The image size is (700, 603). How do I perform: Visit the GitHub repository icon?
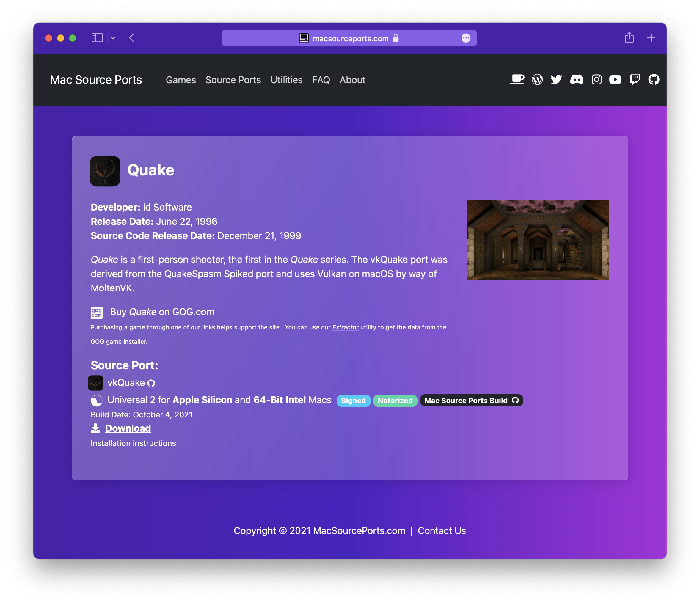pos(655,80)
